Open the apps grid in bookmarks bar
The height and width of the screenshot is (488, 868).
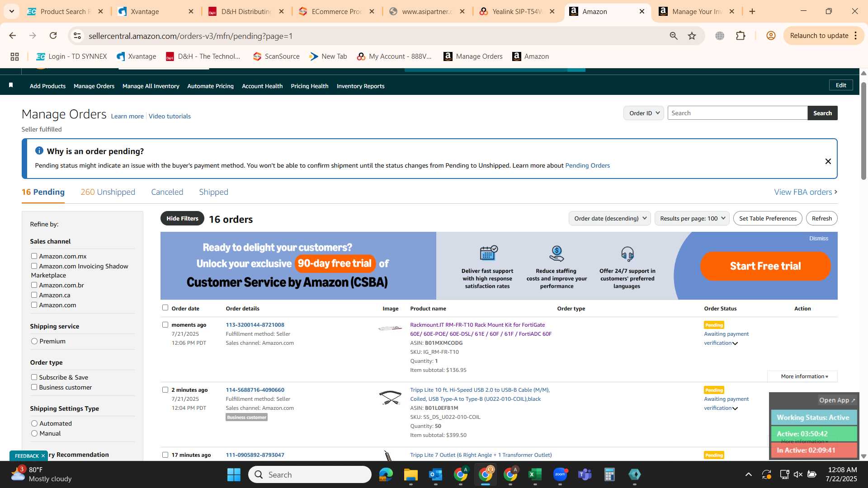(x=14, y=56)
